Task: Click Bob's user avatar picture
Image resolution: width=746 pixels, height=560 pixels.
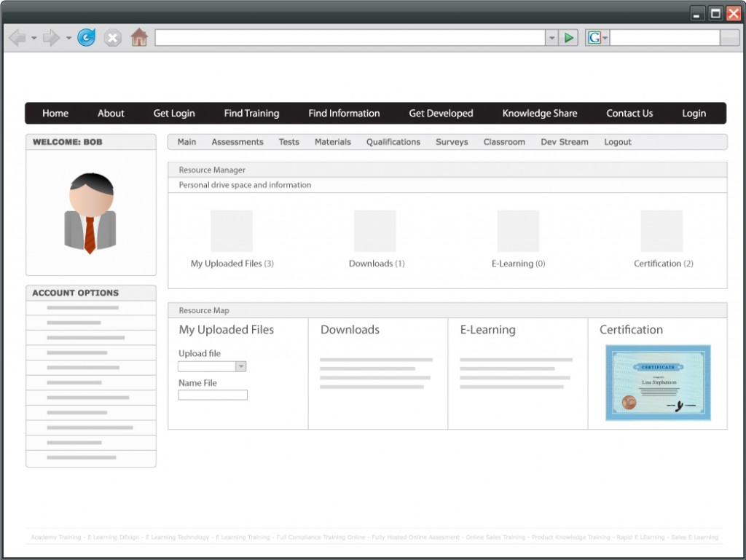Action: click(90, 213)
